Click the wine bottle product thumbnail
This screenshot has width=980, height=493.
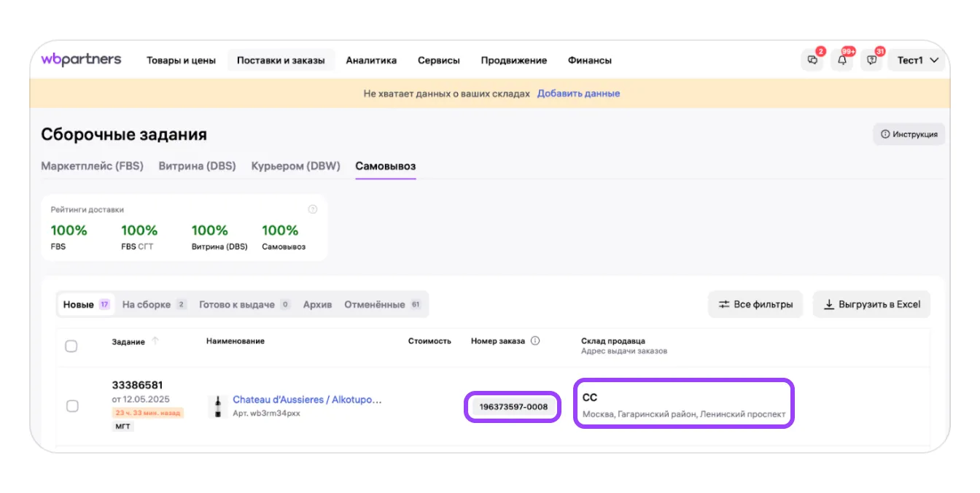tap(217, 406)
